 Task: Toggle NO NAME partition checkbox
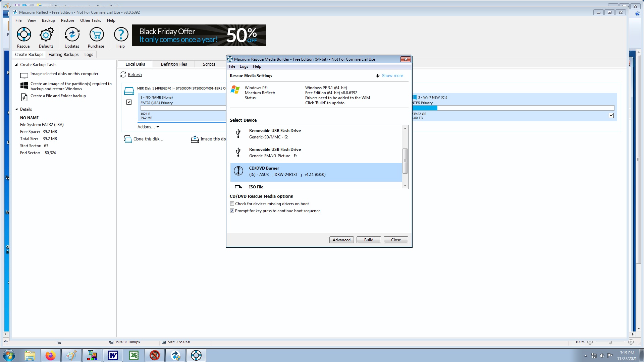click(x=129, y=102)
